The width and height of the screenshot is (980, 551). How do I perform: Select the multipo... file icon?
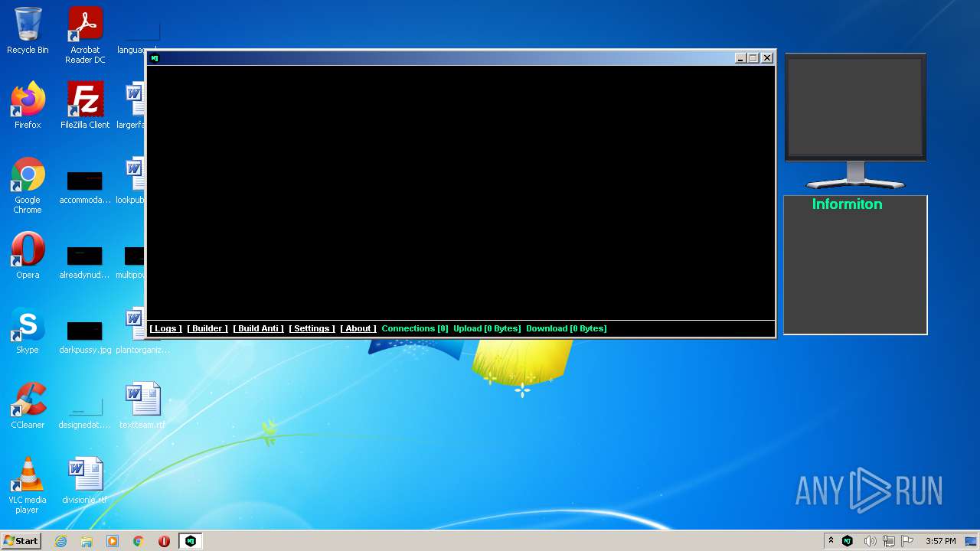pos(132,261)
